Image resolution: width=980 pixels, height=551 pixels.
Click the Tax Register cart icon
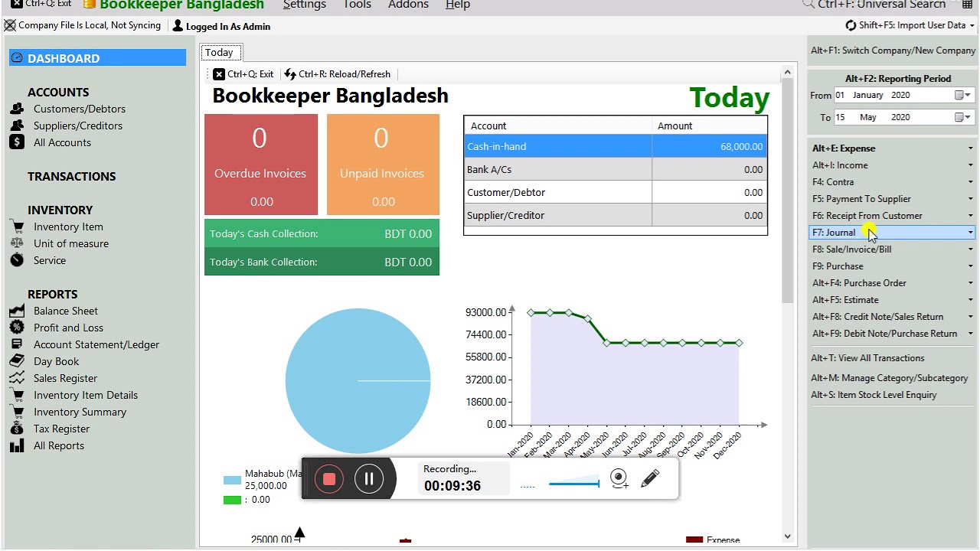coord(17,429)
